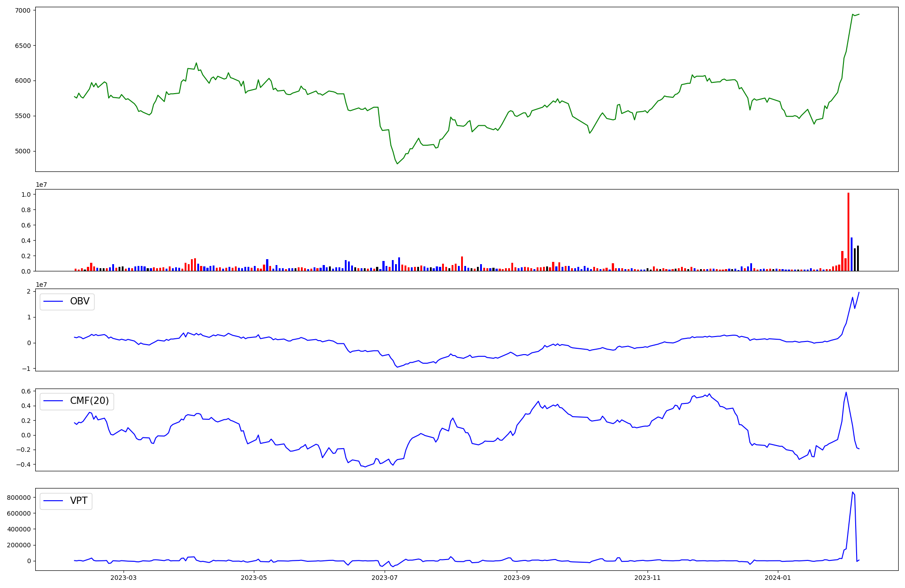Click the 2023-03 date axis label
905x588 pixels.
124,578
